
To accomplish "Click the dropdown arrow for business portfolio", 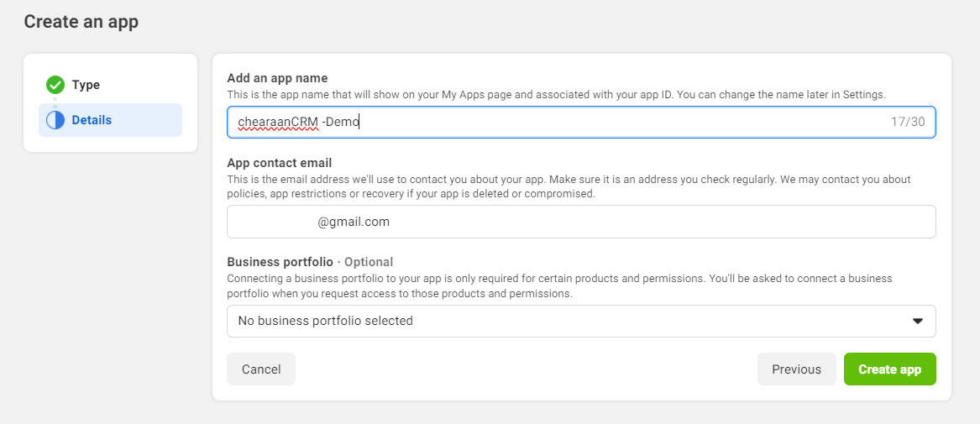I will pos(917,321).
